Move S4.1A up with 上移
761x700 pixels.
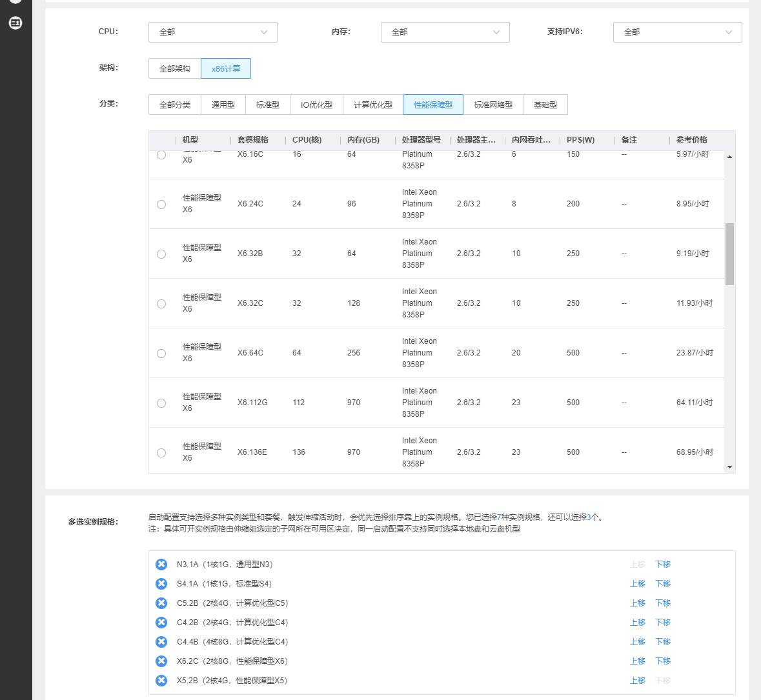tap(638, 584)
